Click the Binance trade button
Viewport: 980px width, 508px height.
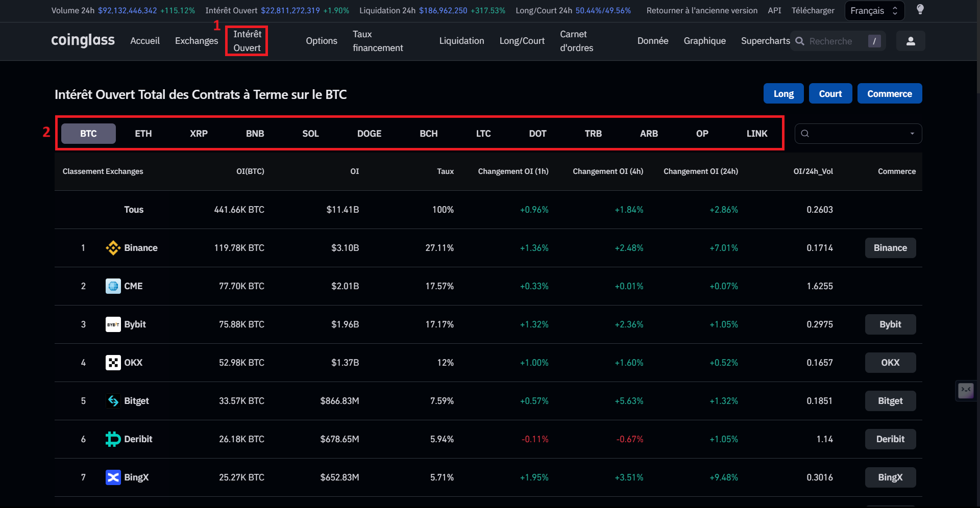[x=890, y=248]
